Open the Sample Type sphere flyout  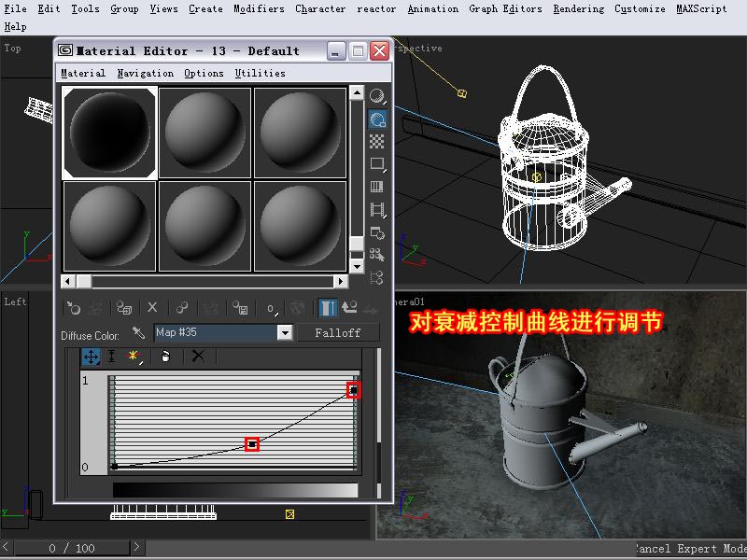click(x=377, y=95)
